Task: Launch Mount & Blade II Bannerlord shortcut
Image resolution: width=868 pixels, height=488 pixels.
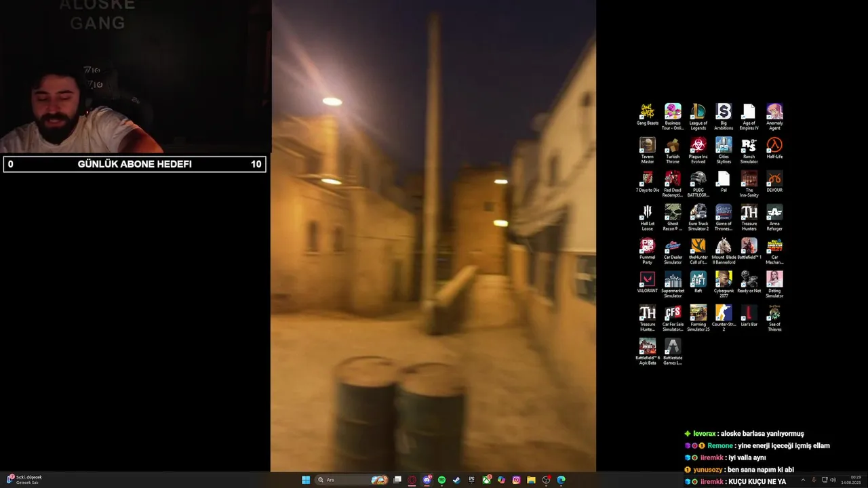Action: 724,251
